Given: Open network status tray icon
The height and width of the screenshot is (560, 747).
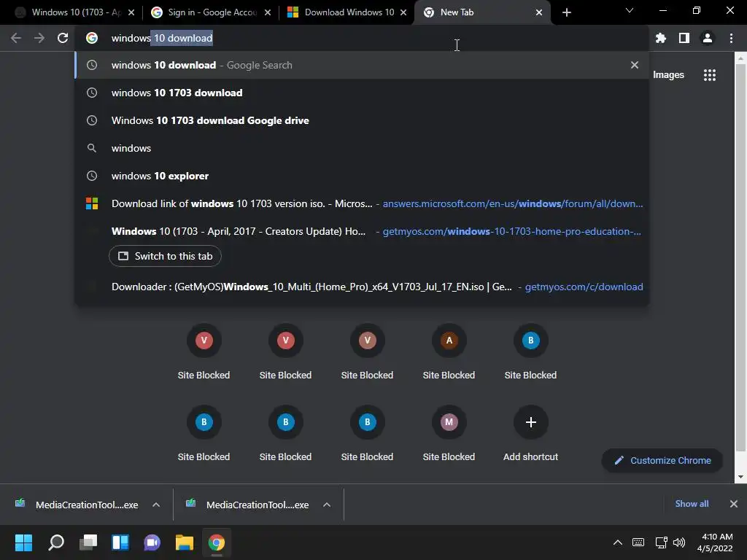Looking at the screenshot, I should coord(661,542).
